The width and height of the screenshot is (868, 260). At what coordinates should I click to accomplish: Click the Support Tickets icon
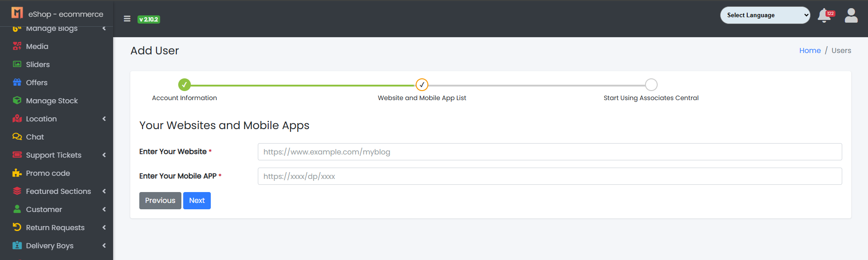[17, 154]
